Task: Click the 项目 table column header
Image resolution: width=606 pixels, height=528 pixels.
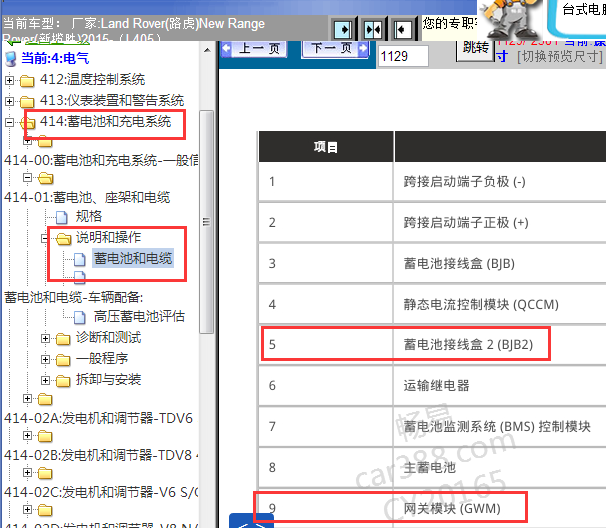Action: tap(326, 147)
